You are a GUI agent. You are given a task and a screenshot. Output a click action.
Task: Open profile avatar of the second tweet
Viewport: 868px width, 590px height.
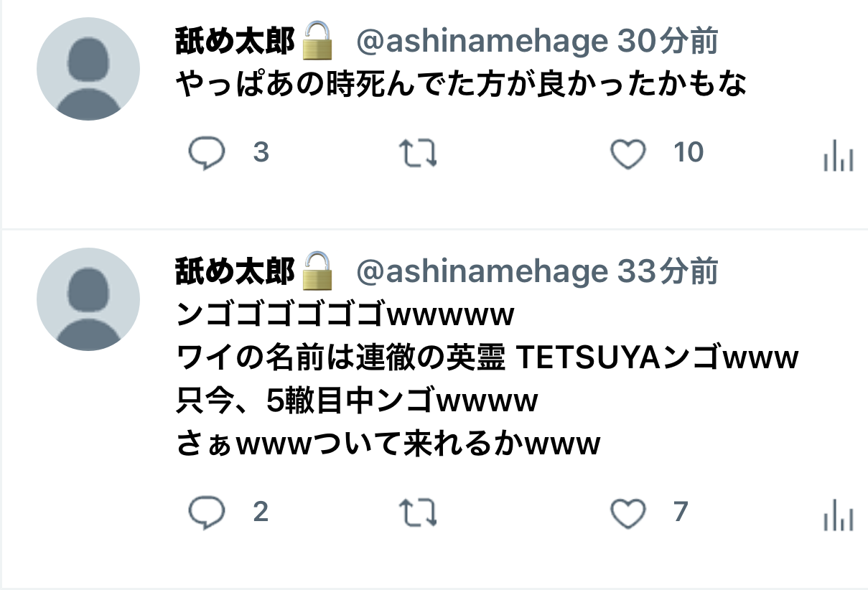(x=88, y=299)
